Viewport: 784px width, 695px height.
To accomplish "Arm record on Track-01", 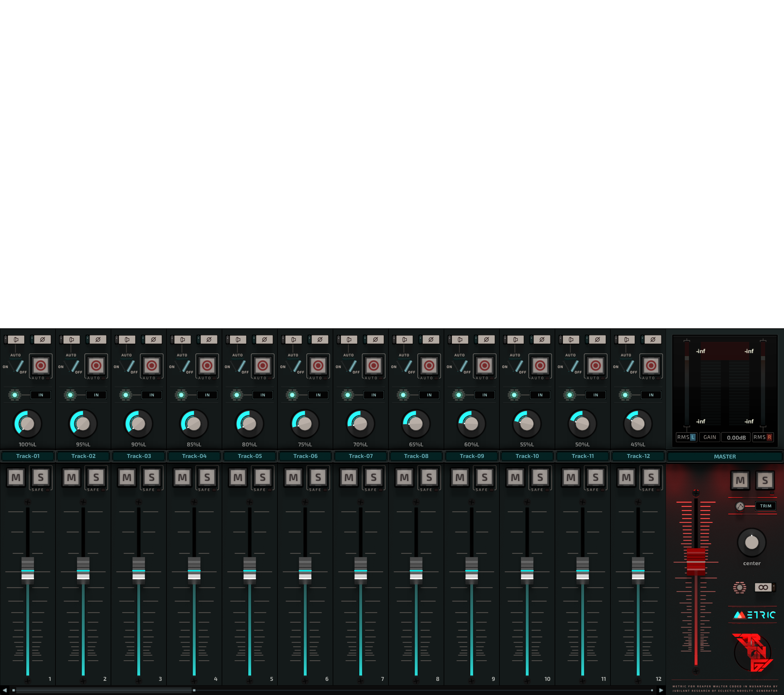I will (x=41, y=366).
